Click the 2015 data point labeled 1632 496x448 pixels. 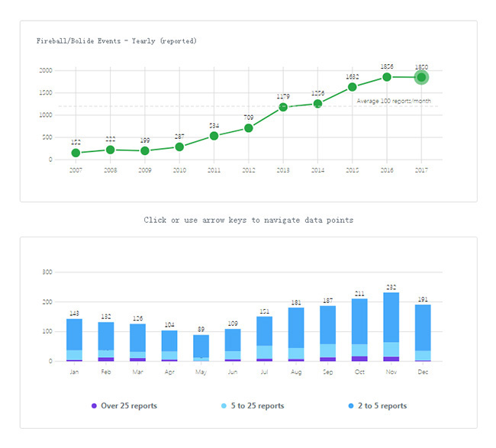(352, 87)
